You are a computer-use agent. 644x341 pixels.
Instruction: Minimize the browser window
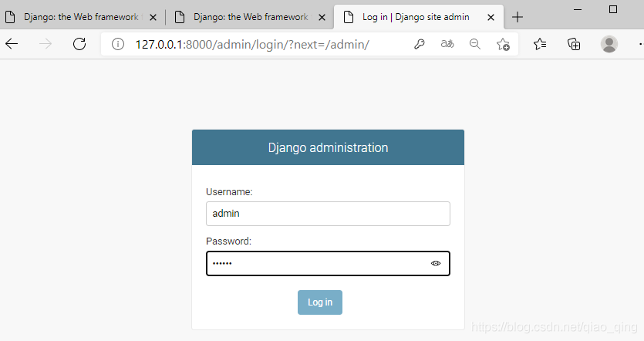[x=578, y=9]
